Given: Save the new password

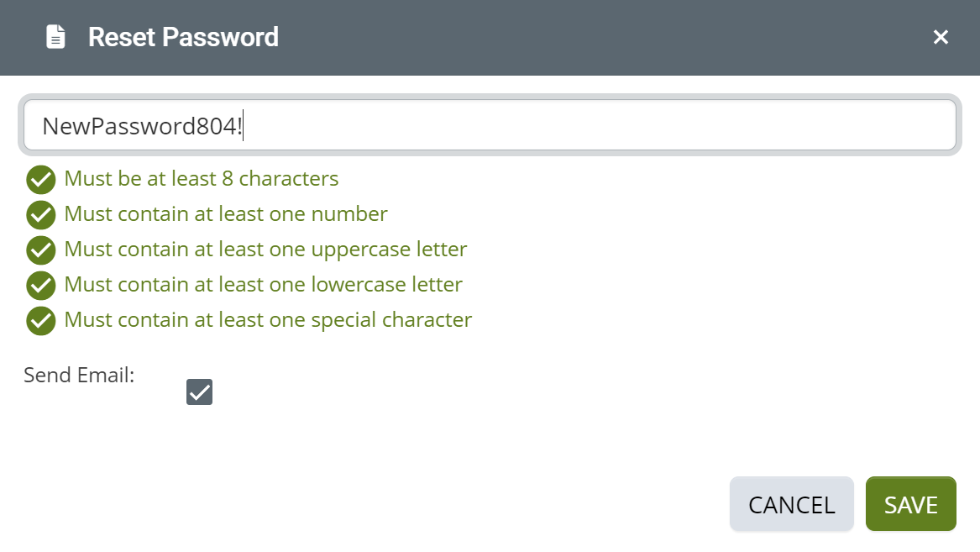Looking at the screenshot, I should click(910, 504).
